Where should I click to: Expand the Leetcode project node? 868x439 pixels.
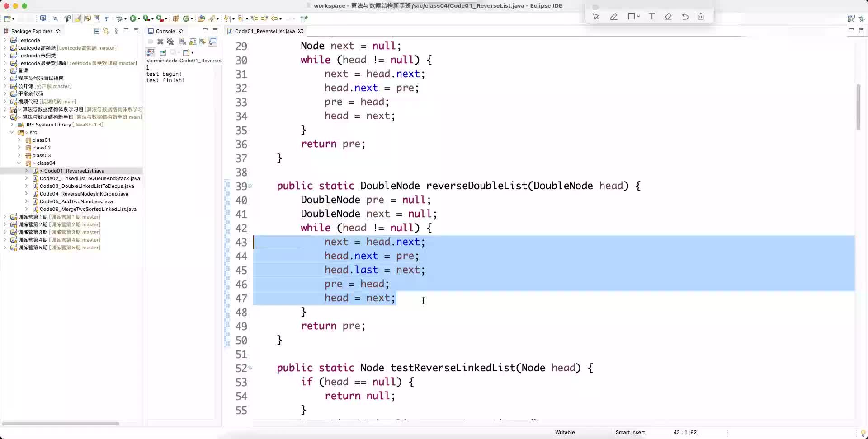(x=5, y=40)
